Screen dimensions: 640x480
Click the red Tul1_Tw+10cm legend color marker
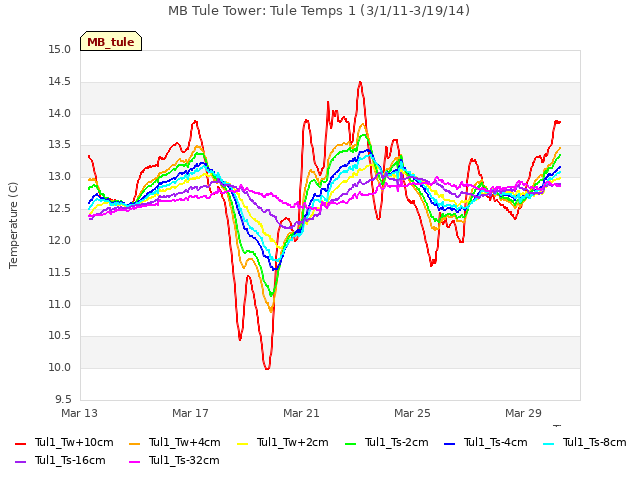(x=20, y=443)
